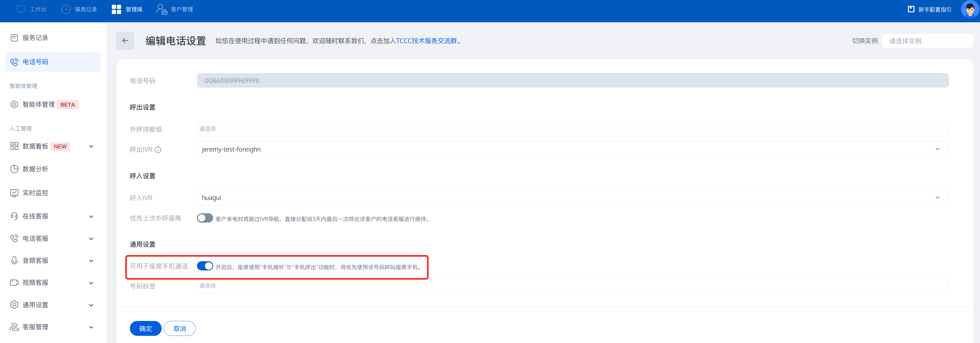Expand the 客服管理 chevron

click(x=91, y=327)
